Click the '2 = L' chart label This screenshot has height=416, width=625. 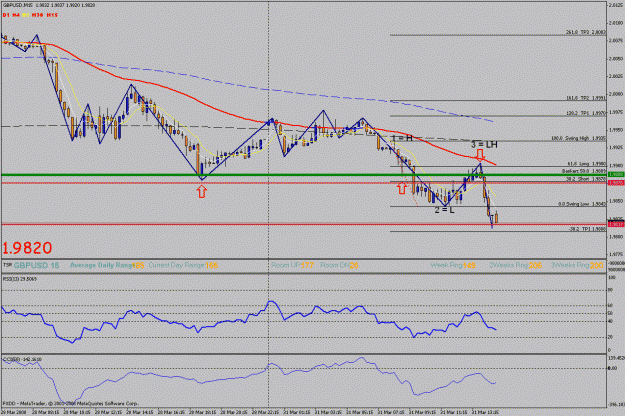(x=444, y=210)
